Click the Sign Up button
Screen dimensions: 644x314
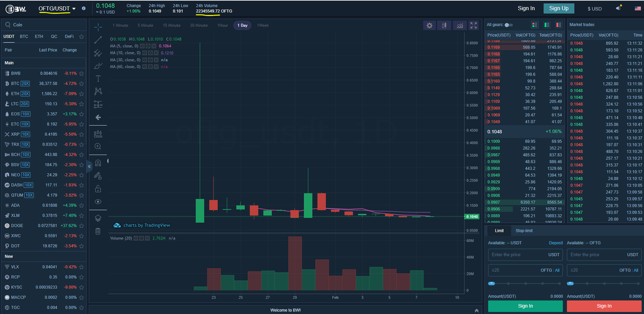pyautogui.click(x=559, y=9)
